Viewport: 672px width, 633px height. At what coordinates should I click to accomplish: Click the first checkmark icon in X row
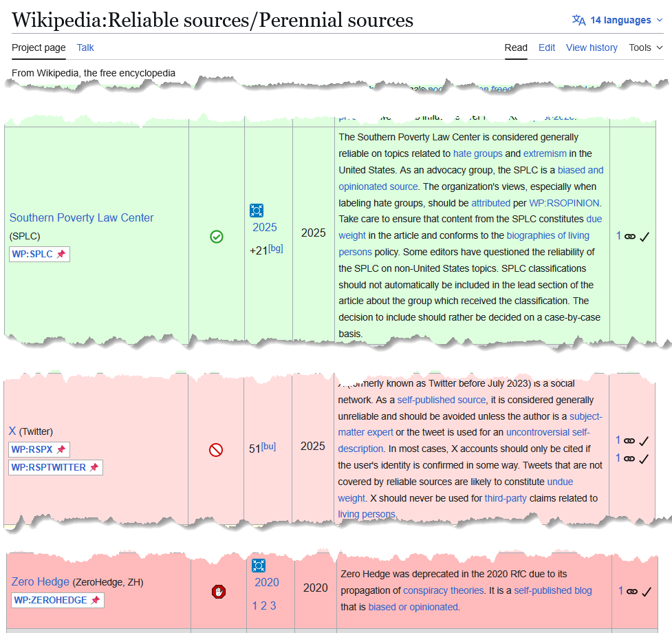pos(644,441)
